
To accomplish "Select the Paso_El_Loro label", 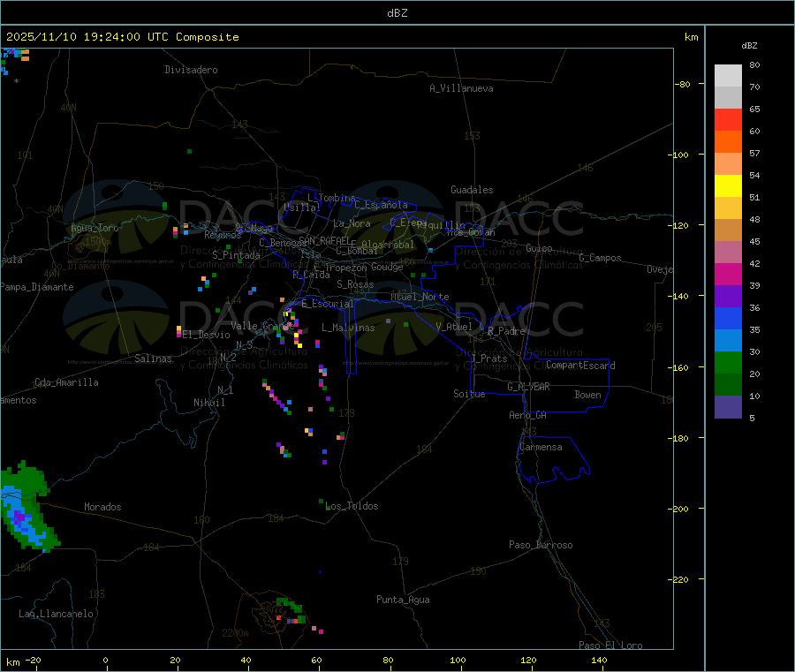I will click(x=611, y=645).
